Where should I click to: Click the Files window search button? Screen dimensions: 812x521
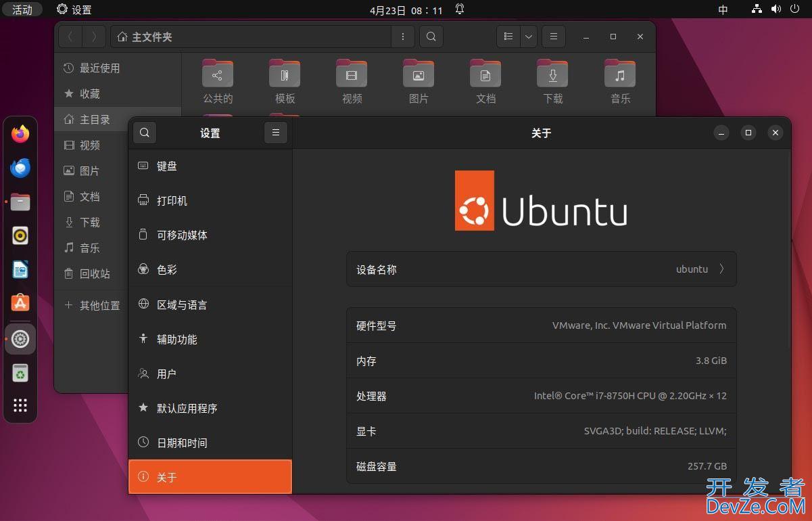[x=431, y=37]
